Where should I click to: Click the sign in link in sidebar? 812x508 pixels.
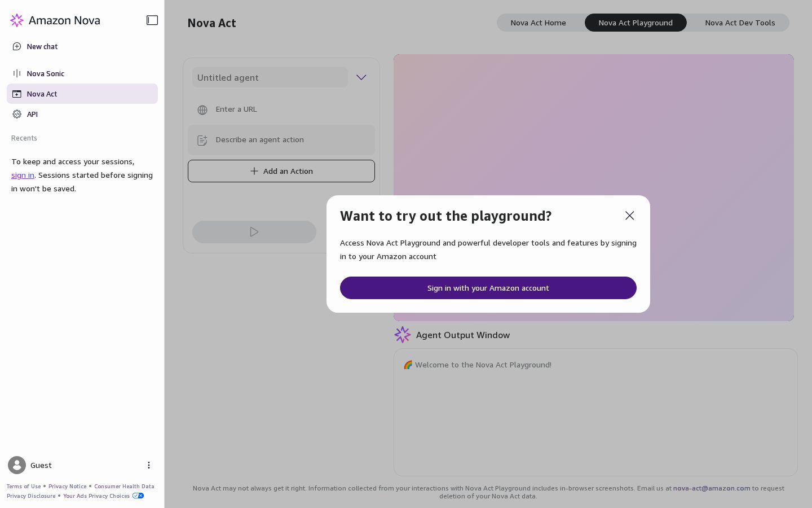[23, 175]
